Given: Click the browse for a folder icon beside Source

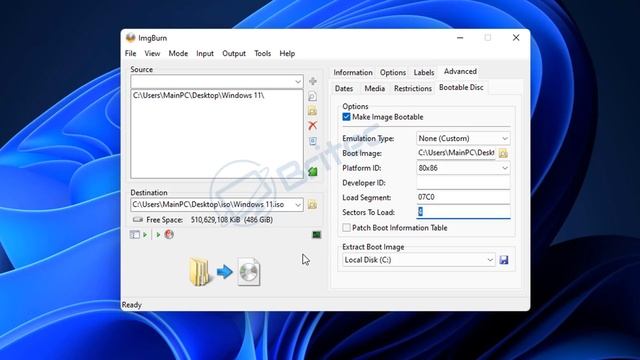Looking at the screenshot, I should coord(312,111).
